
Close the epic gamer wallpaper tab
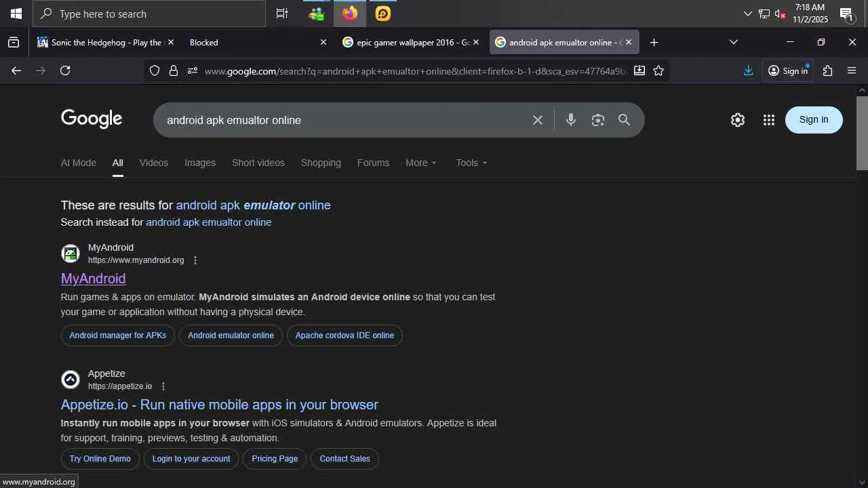pos(476,42)
